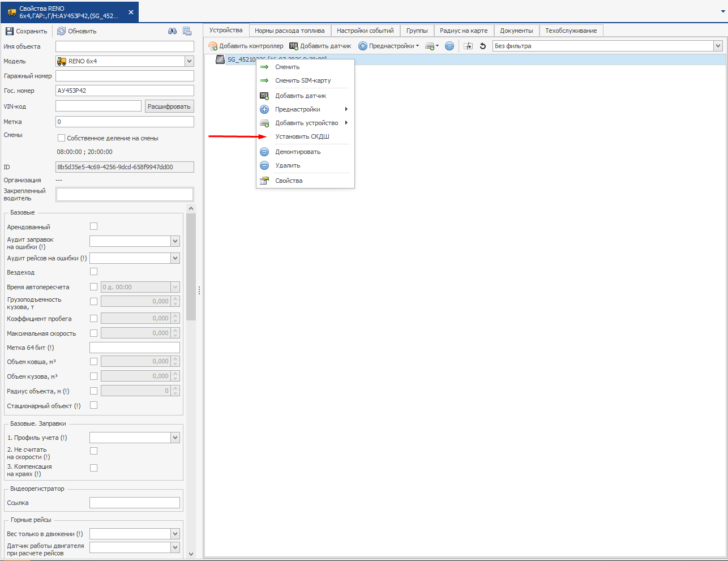Open Преднастройки toolbar dropdown

coord(389,46)
